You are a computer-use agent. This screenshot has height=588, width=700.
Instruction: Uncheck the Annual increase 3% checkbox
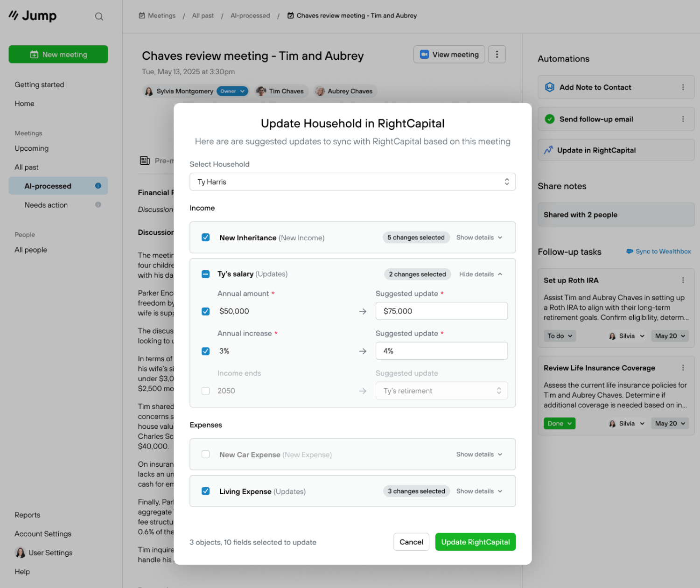tap(205, 351)
